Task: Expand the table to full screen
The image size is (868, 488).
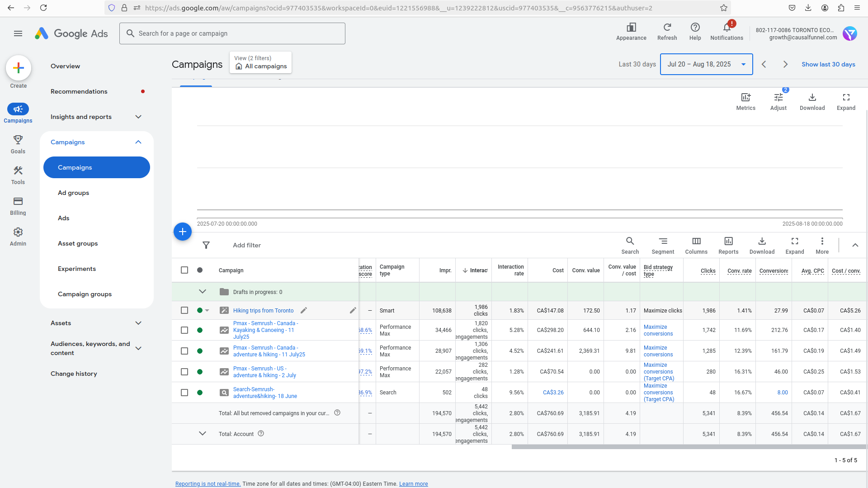Action: coord(795,246)
